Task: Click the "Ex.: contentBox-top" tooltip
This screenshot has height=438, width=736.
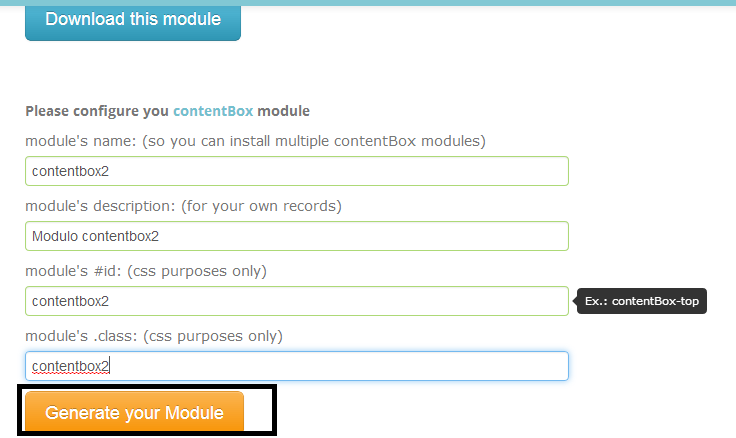Action: point(643,301)
